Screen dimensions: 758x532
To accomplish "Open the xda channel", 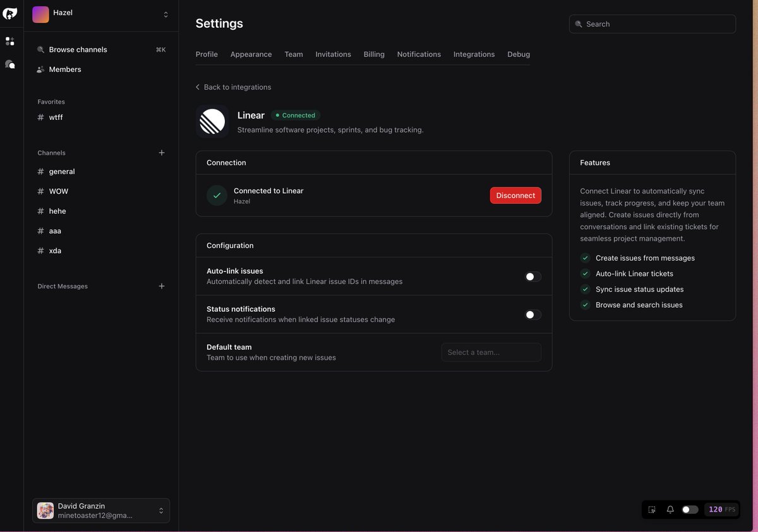I will point(101,251).
